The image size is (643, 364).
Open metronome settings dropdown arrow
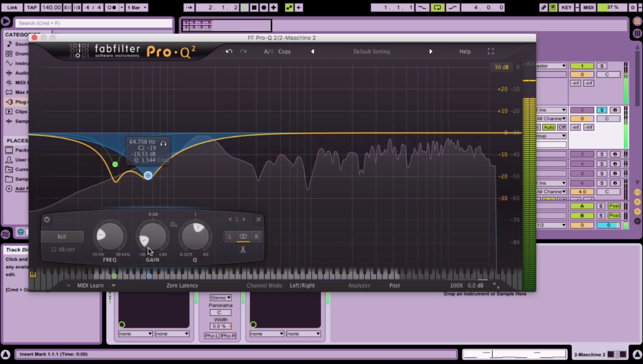coord(121,7)
